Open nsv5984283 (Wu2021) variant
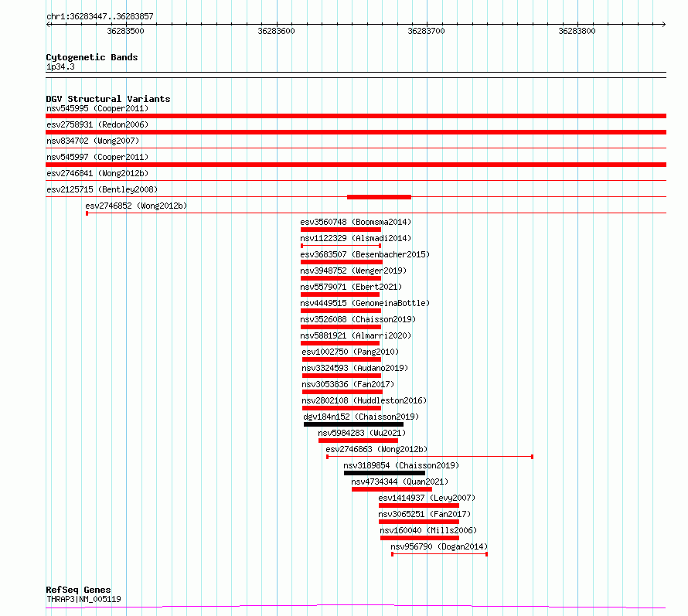 [362, 433]
